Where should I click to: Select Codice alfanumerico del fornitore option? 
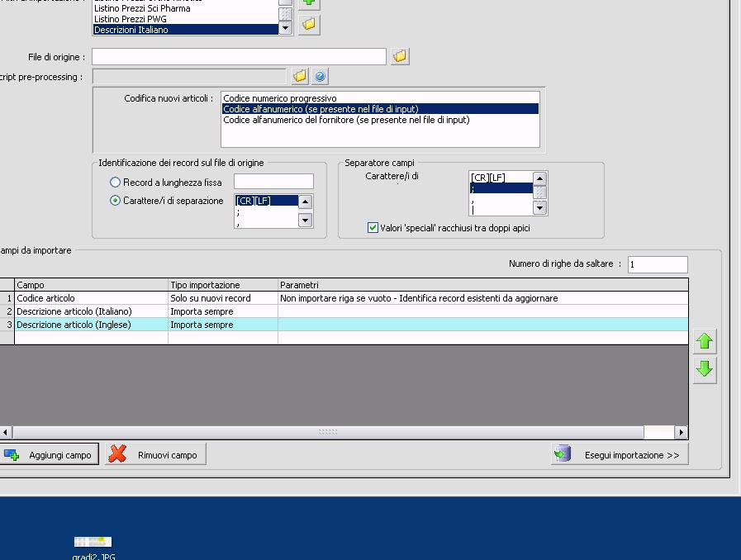tap(381, 120)
